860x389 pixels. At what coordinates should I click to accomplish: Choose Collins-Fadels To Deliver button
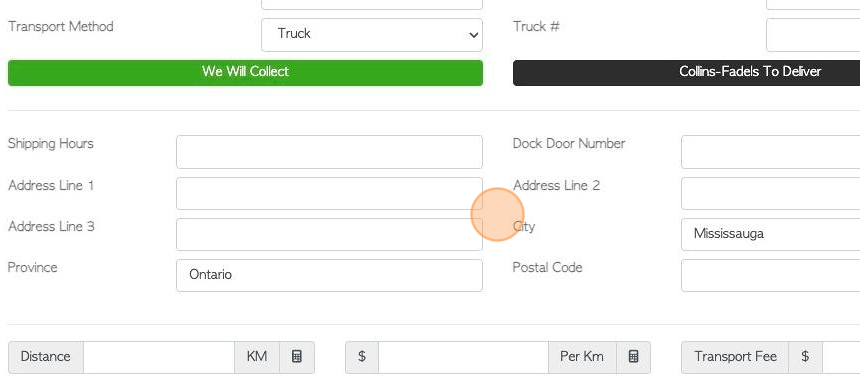tap(686, 72)
